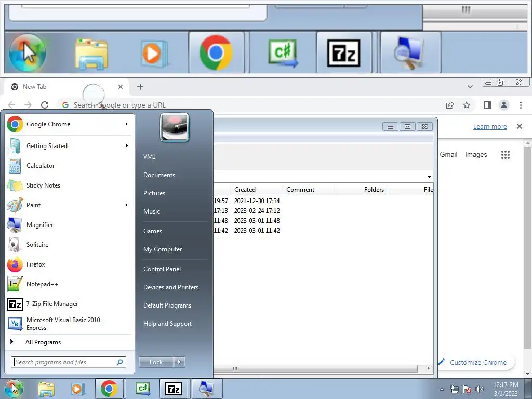532x399 pixels.
Task: Switch to Chrome via the taskbar icon
Action: click(109, 389)
